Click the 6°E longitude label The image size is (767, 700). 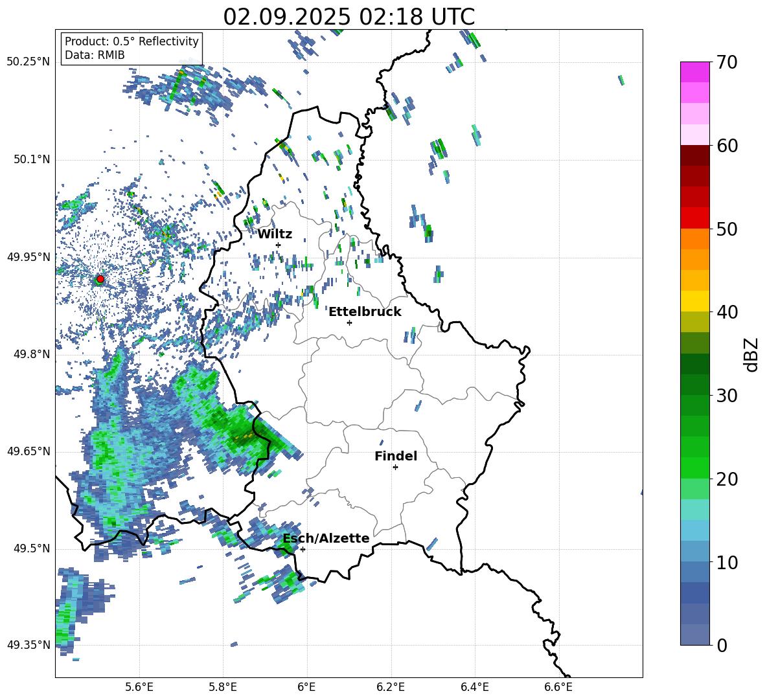(x=306, y=687)
